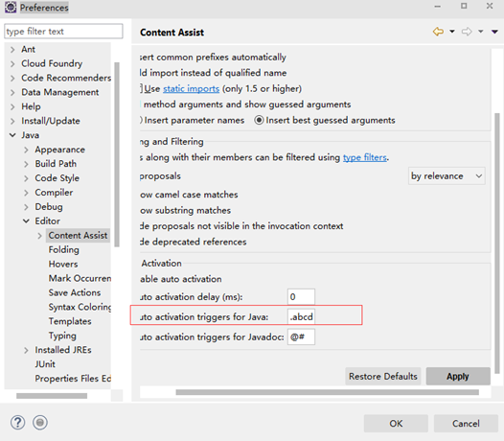This screenshot has height=441, width=504.
Task: Click the back navigation arrow icon
Action: coord(438,32)
